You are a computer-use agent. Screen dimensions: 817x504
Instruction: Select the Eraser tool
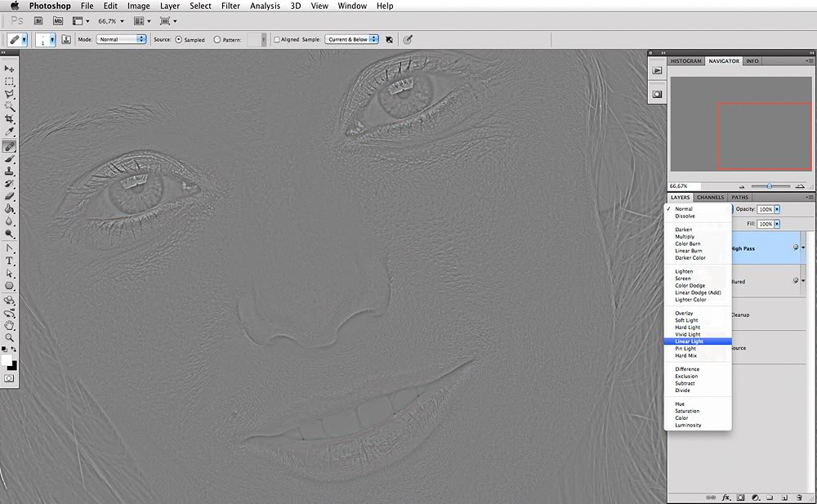pyautogui.click(x=9, y=197)
